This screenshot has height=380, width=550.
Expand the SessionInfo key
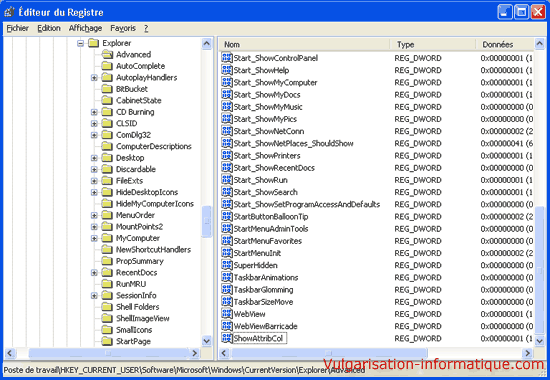[x=94, y=295]
